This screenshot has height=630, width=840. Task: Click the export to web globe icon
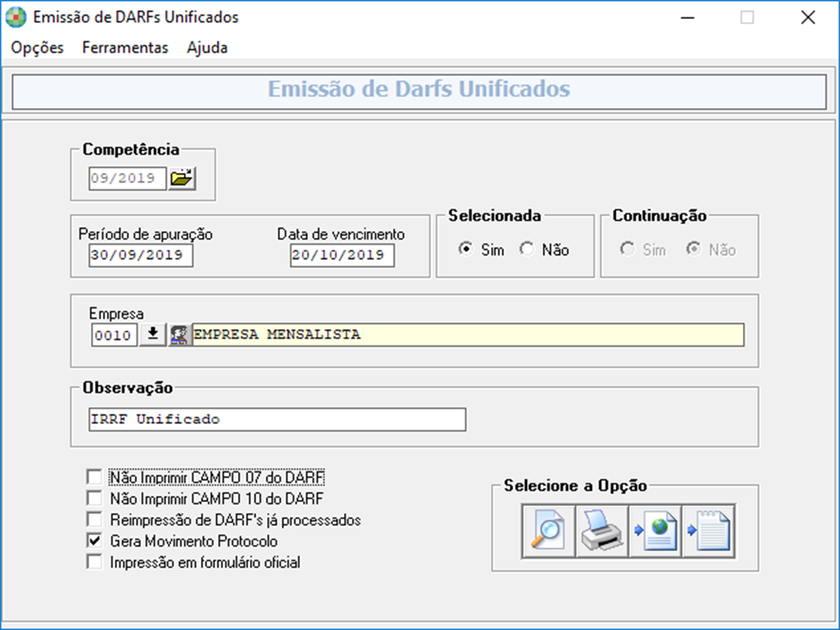tap(655, 531)
